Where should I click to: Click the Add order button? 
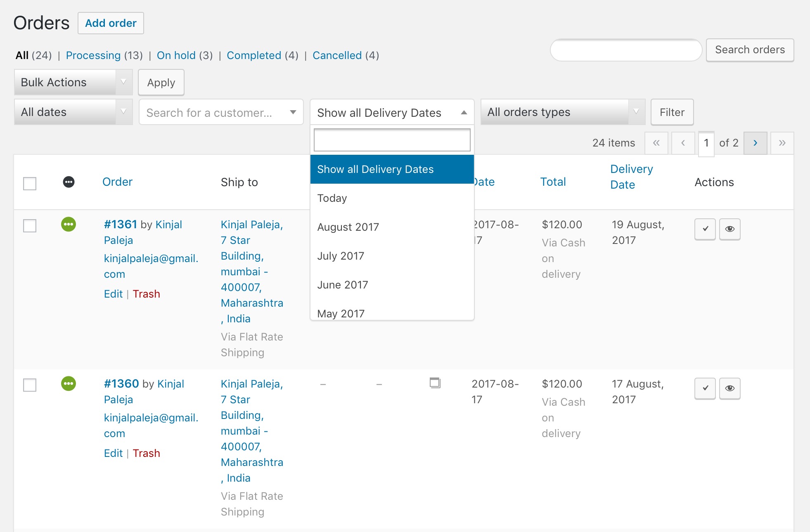(111, 23)
